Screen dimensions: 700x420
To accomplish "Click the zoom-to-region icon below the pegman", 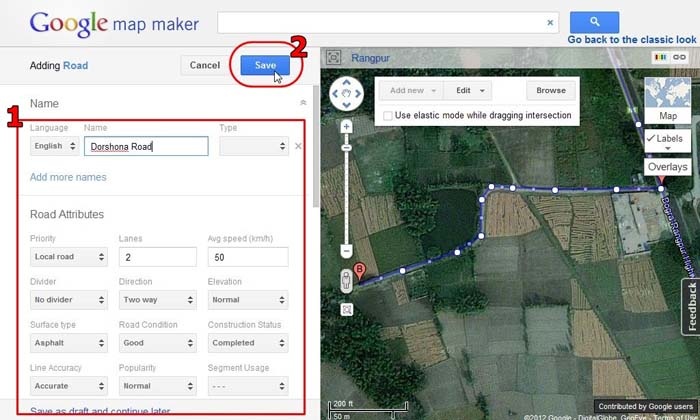I will (x=346, y=309).
